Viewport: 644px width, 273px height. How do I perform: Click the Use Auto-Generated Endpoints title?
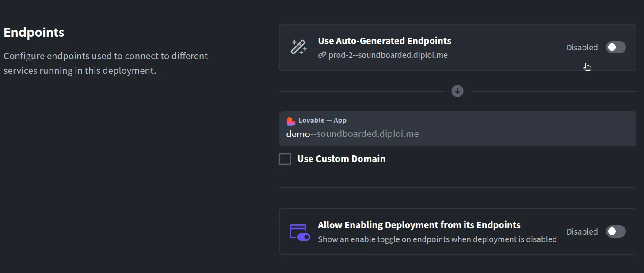(x=384, y=41)
